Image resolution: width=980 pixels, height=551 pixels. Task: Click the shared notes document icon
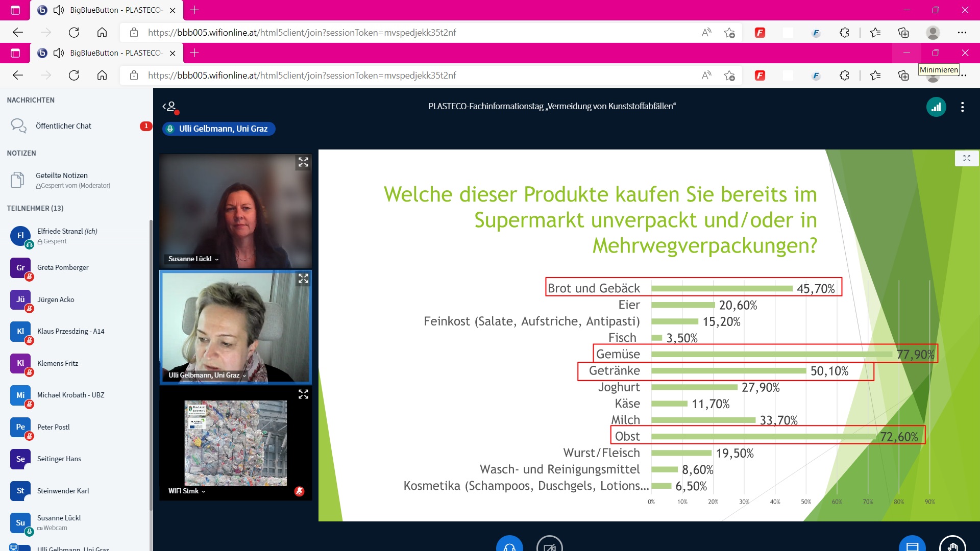(x=17, y=180)
